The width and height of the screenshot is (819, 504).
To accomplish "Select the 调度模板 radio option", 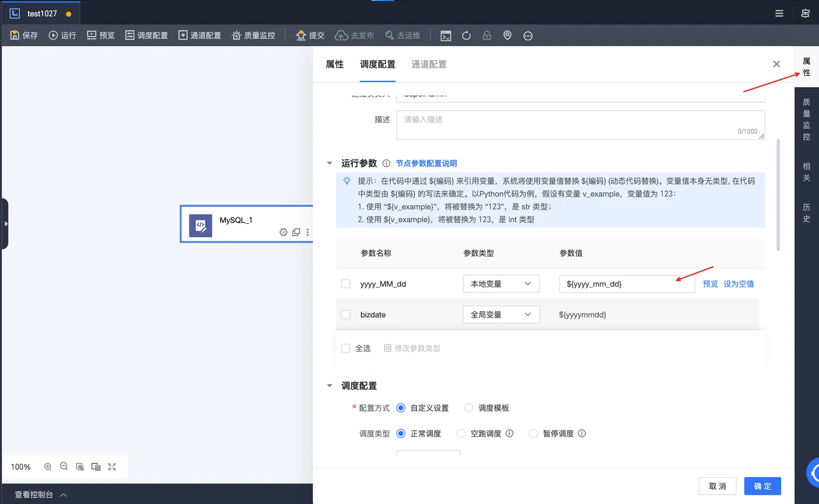I will 469,408.
